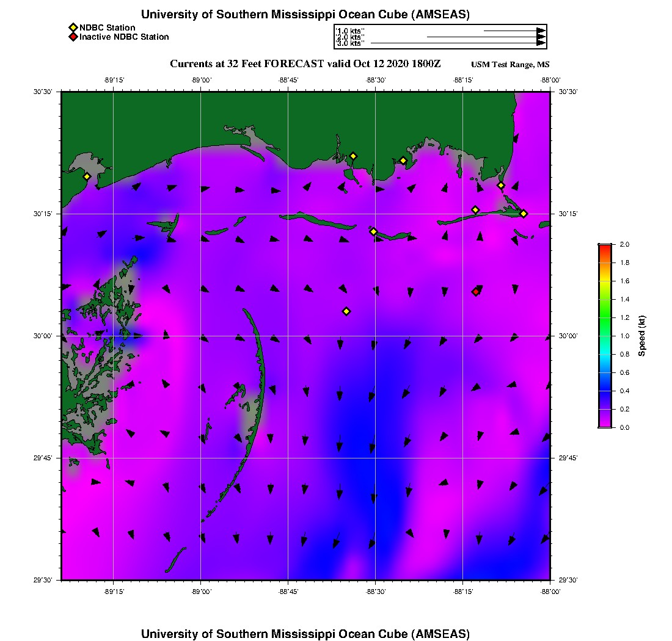The image size is (672, 641).
Task: Click the top 'Ocean Cube (AMSEAS)' title
Action: click(305, 15)
